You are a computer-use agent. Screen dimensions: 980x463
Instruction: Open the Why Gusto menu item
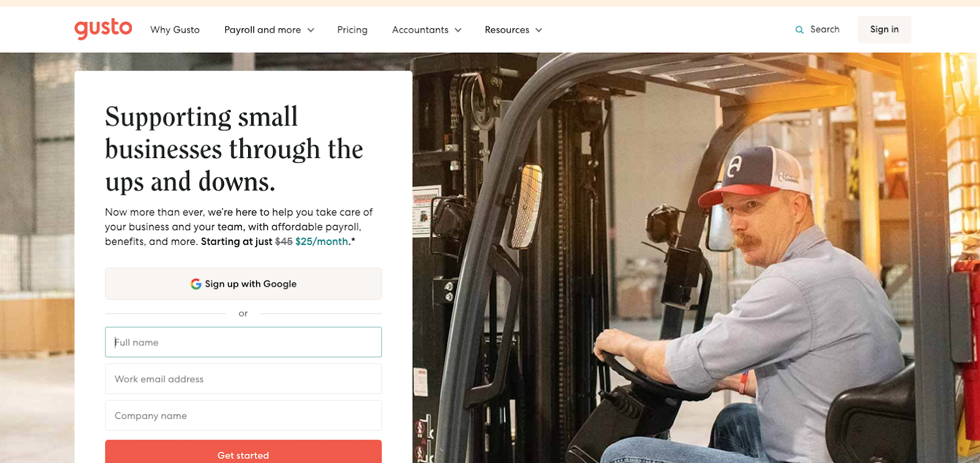point(175,29)
